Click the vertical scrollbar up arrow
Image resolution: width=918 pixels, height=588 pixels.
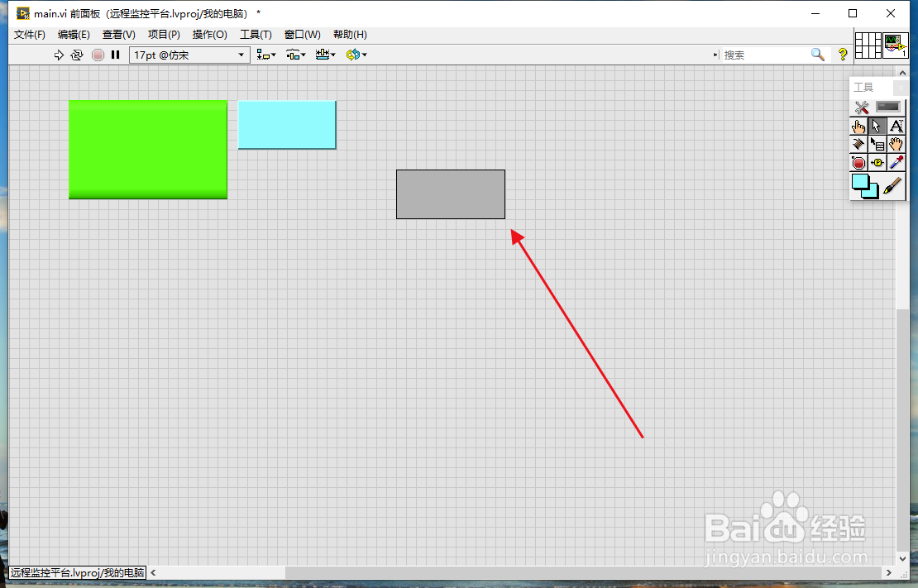click(x=902, y=72)
